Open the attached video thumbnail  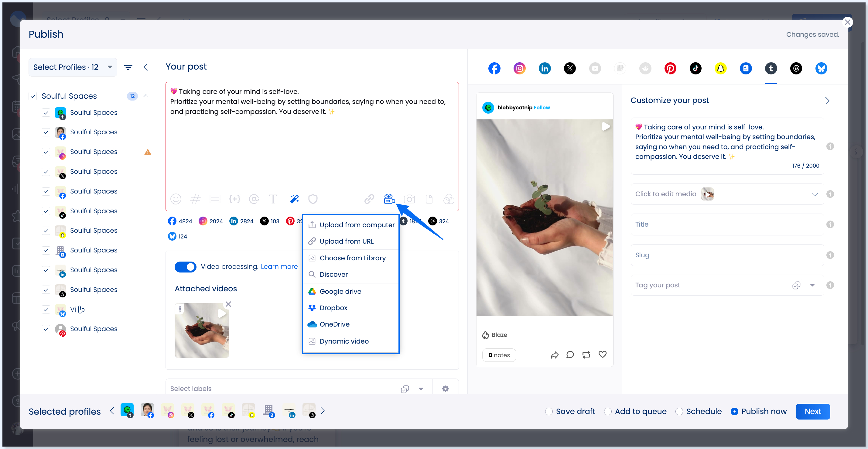(202, 330)
